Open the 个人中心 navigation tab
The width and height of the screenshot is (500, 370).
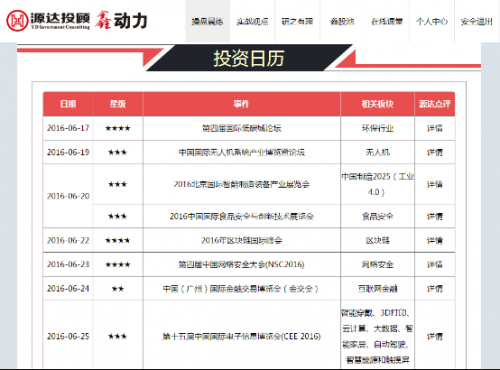(432, 22)
